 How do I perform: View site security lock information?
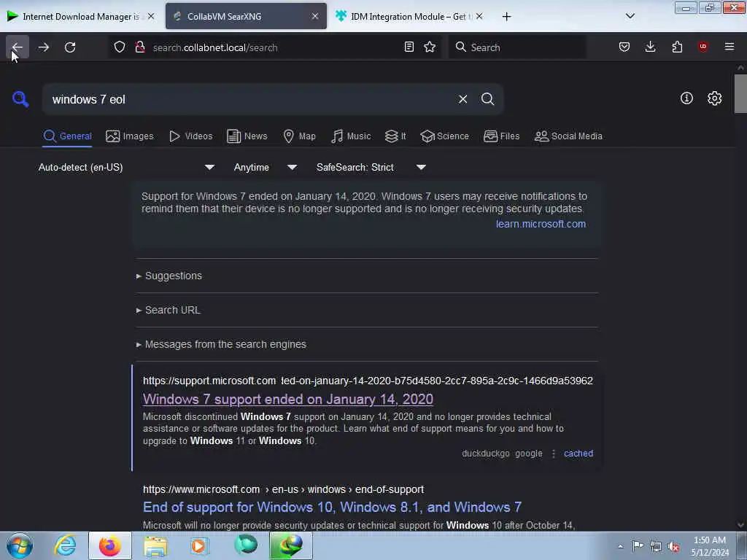[x=139, y=47]
